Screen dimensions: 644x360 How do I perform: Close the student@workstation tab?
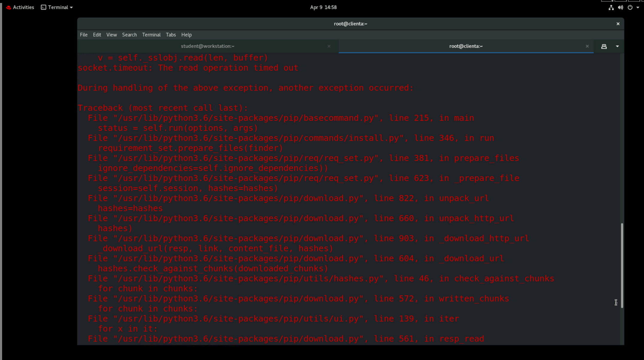pyautogui.click(x=329, y=46)
